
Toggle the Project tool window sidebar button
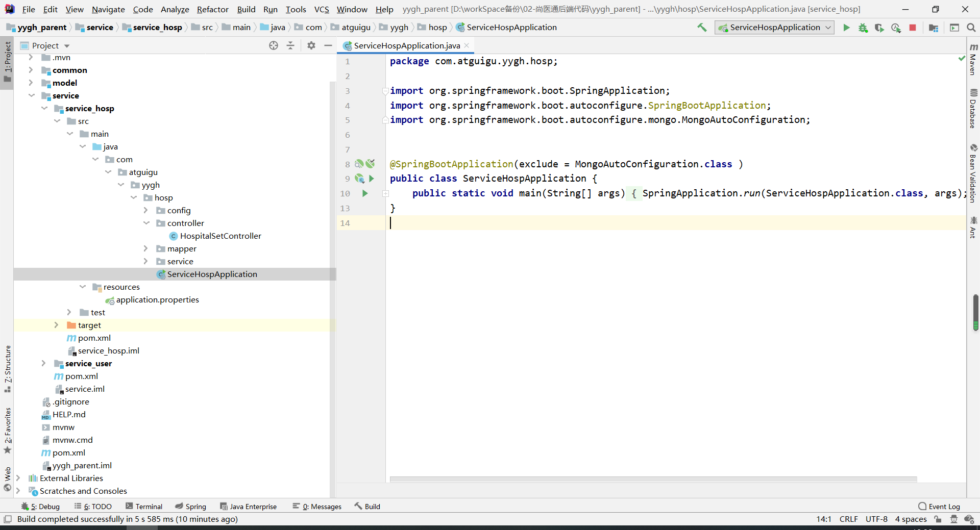[x=7, y=62]
